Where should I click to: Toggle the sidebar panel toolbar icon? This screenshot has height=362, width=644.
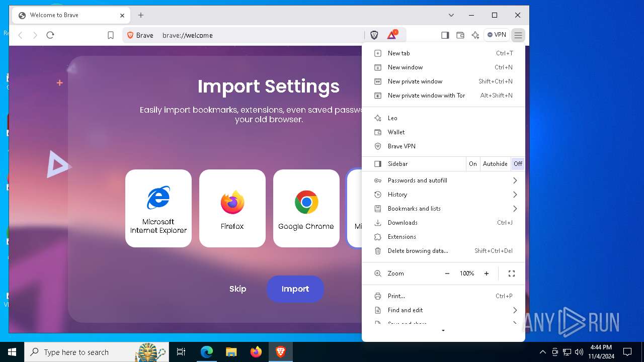point(445,35)
